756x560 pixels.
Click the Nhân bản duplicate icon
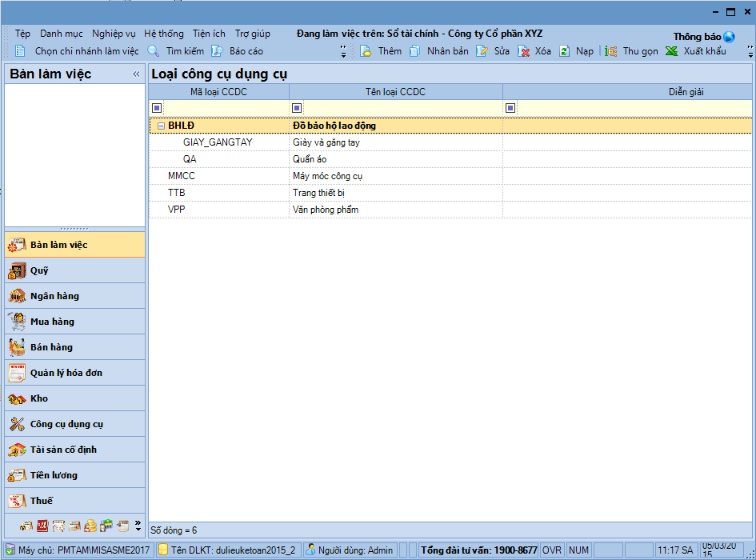[x=414, y=51]
